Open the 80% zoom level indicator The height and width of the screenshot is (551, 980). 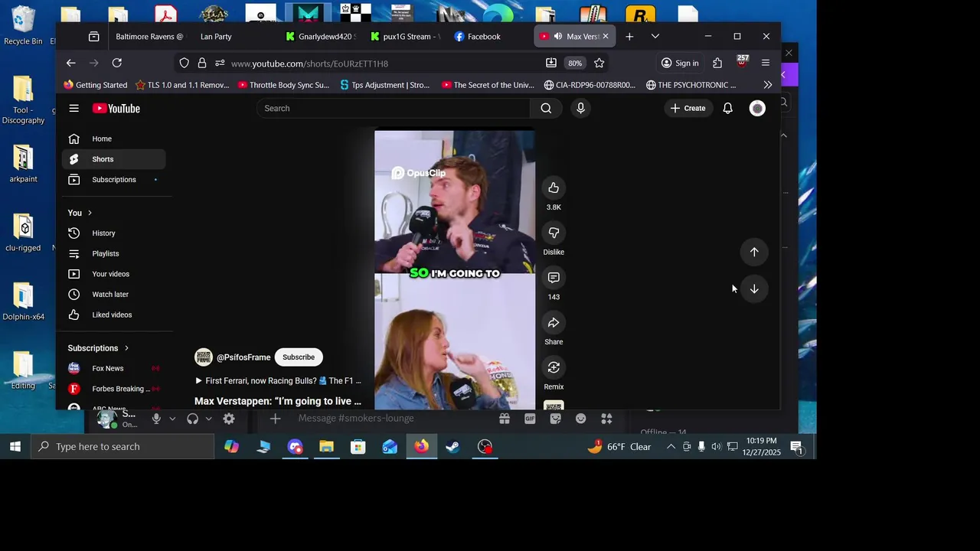click(575, 63)
